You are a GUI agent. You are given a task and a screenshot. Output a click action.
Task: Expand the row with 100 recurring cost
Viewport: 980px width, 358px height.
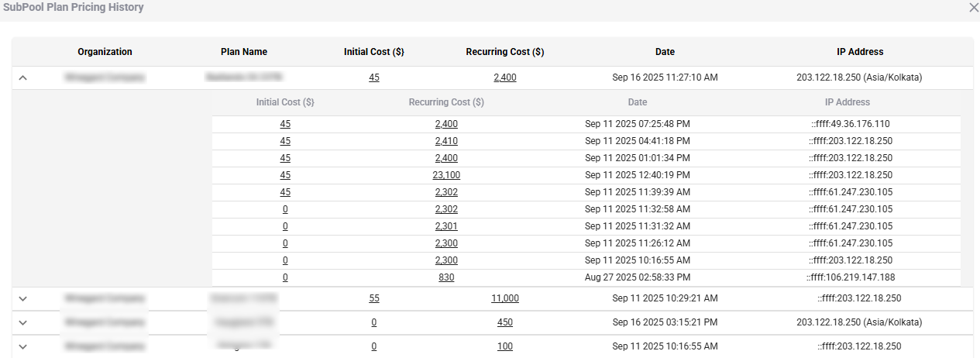pos(22,346)
